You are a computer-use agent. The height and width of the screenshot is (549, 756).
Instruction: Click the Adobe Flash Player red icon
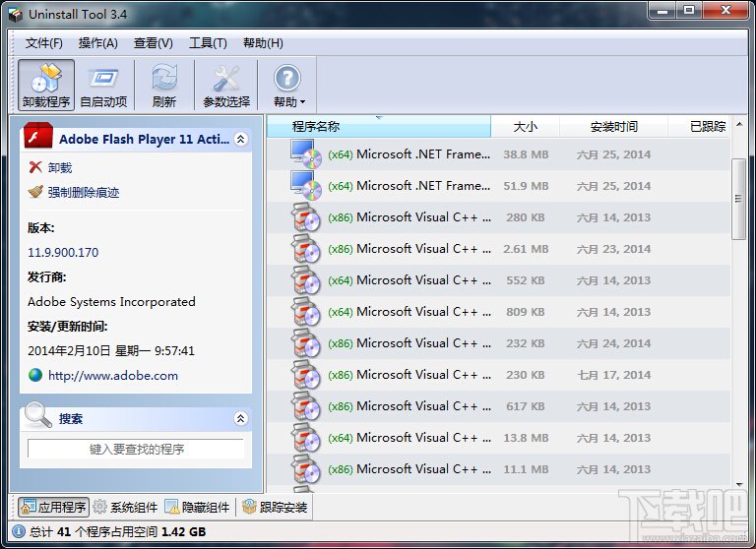38,136
